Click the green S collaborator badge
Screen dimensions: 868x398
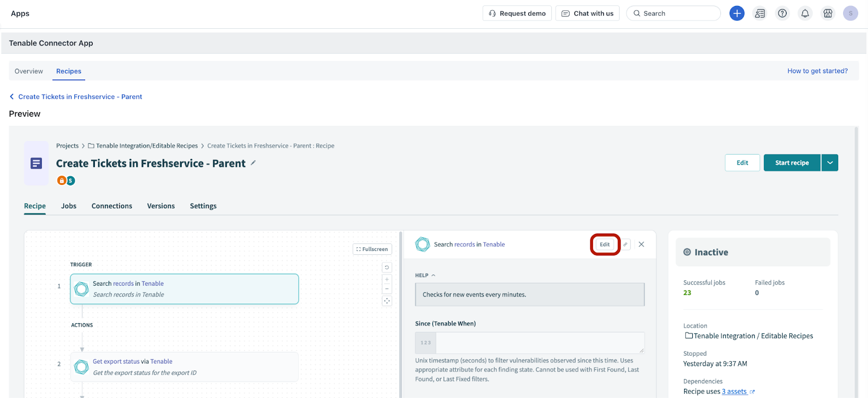(x=71, y=181)
